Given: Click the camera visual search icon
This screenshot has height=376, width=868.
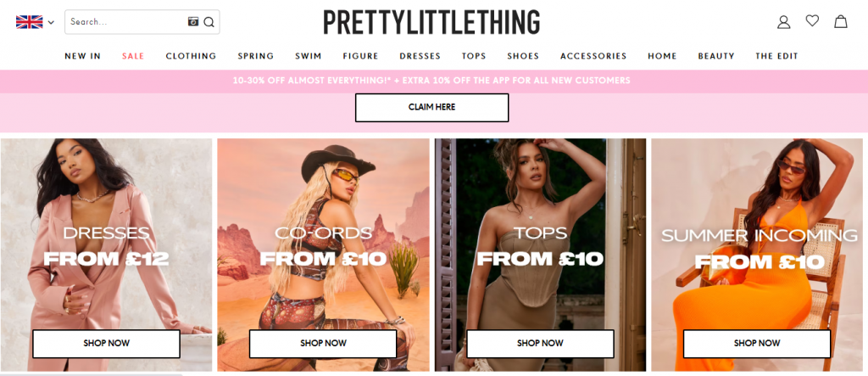Looking at the screenshot, I should (x=193, y=21).
